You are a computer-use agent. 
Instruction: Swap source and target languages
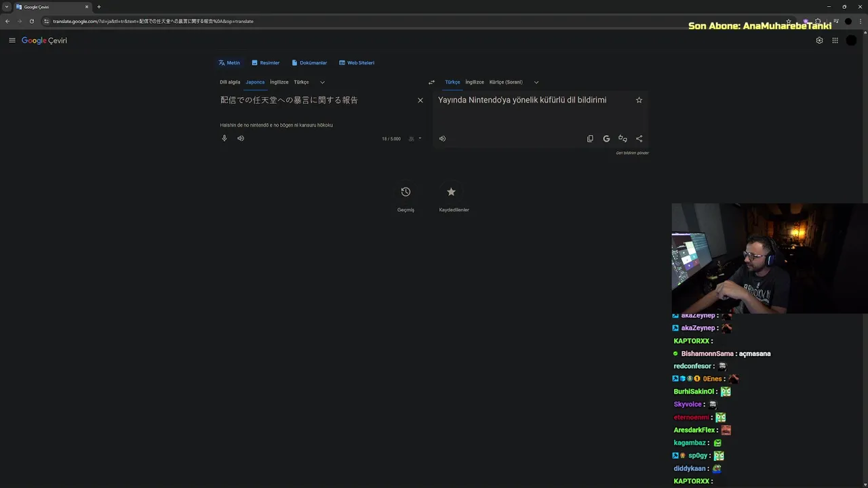pyautogui.click(x=431, y=82)
